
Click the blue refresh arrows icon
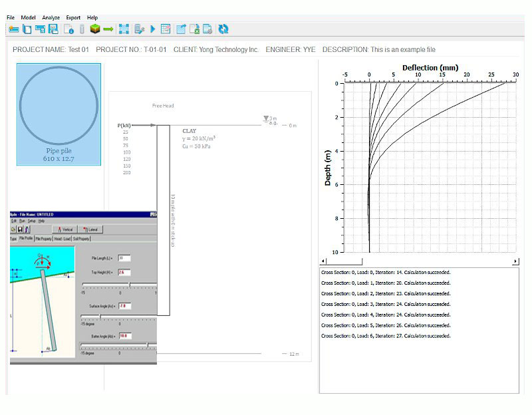click(223, 29)
